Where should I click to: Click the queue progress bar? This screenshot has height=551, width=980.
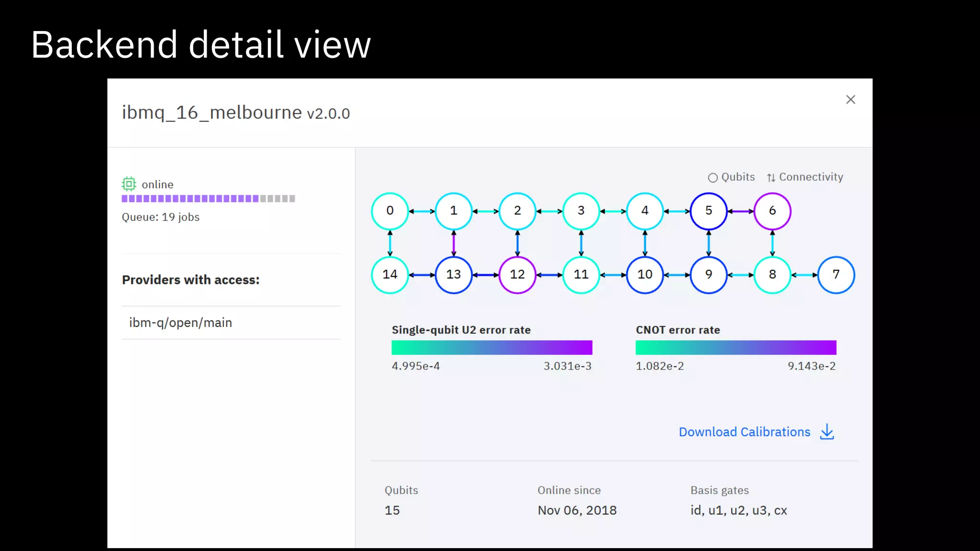pyautogui.click(x=208, y=198)
